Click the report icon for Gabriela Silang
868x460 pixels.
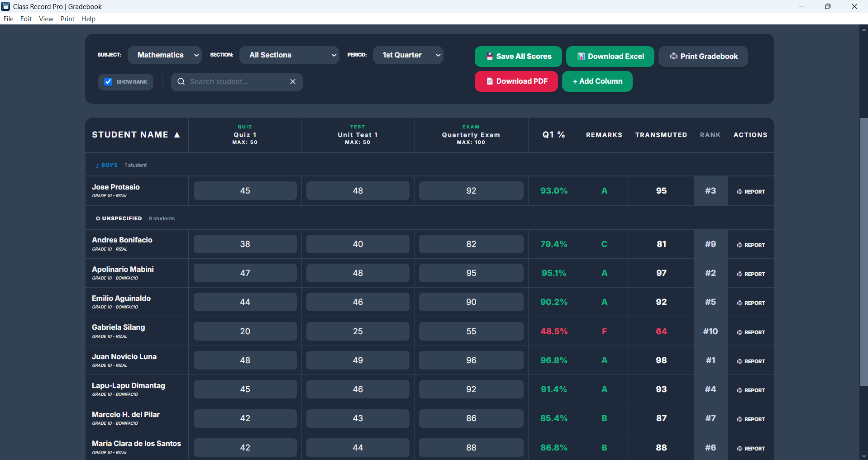pyautogui.click(x=739, y=332)
